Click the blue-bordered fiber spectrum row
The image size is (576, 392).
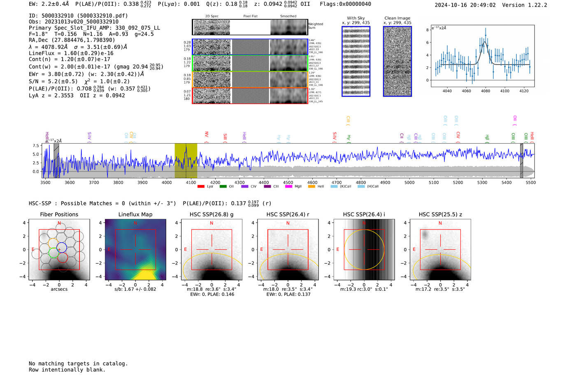(x=250, y=47)
